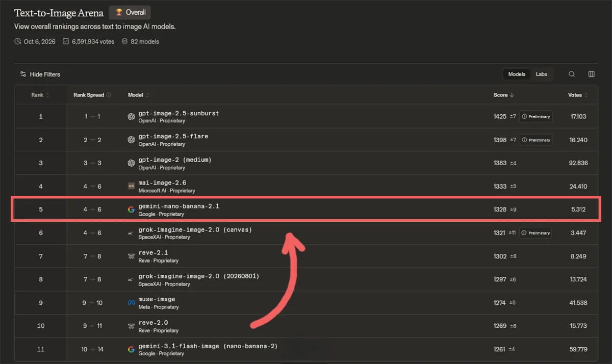612x364 pixels.
Task: Click the Rank Spread info icon
Action: pos(109,95)
